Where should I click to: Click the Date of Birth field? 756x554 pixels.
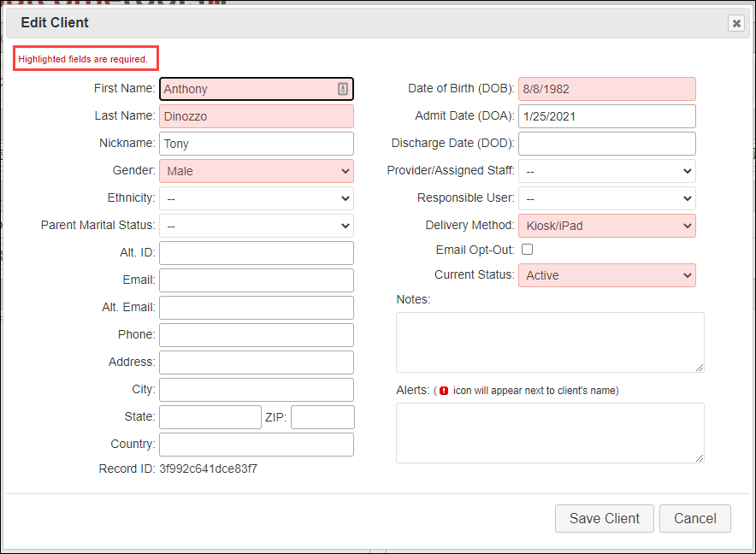(607, 89)
